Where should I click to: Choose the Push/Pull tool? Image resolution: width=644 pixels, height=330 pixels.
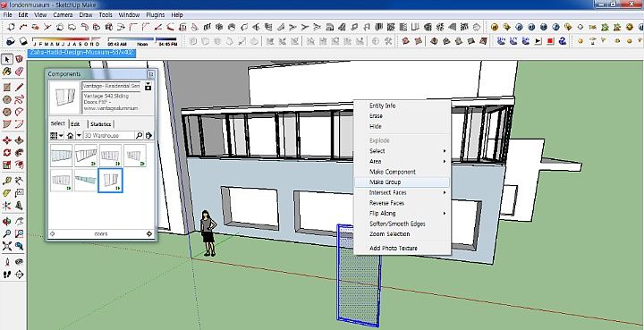coord(20,140)
